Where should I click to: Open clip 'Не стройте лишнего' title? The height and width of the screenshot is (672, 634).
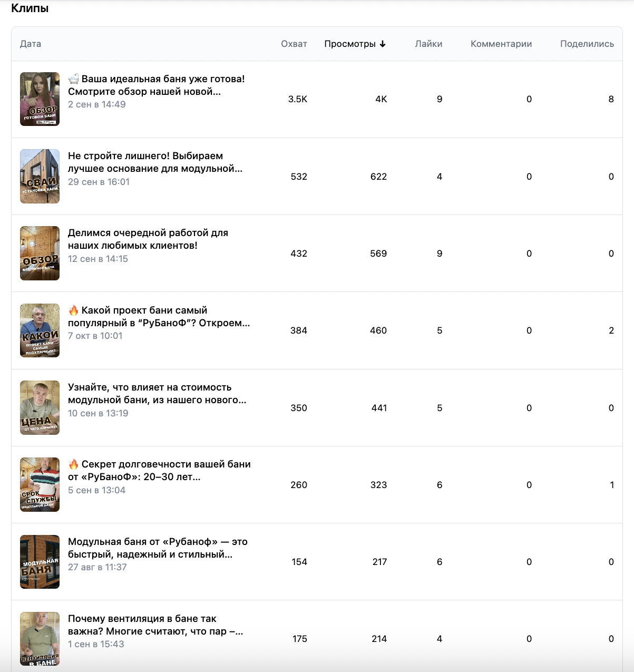click(155, 162)
